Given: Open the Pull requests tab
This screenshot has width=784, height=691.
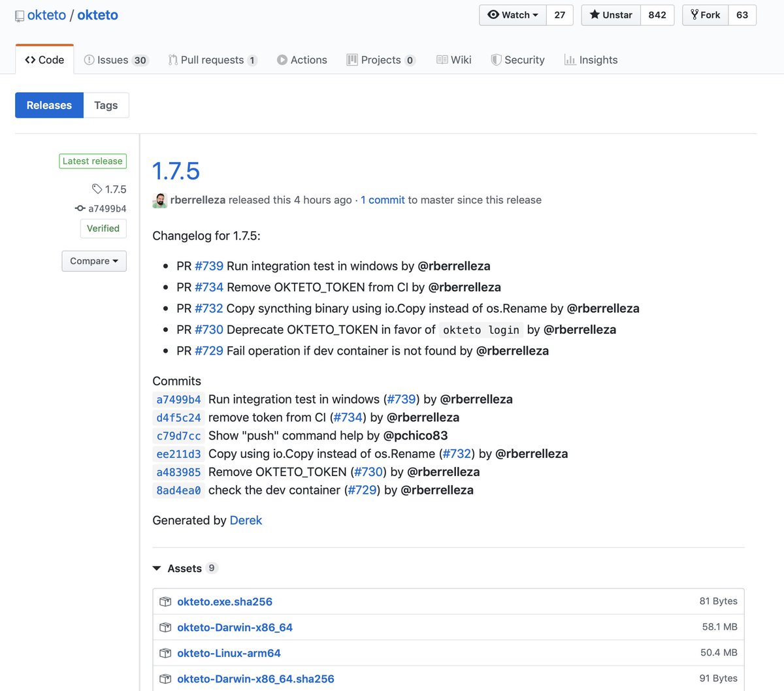Looking at the screenshot, I should [212, 60].
